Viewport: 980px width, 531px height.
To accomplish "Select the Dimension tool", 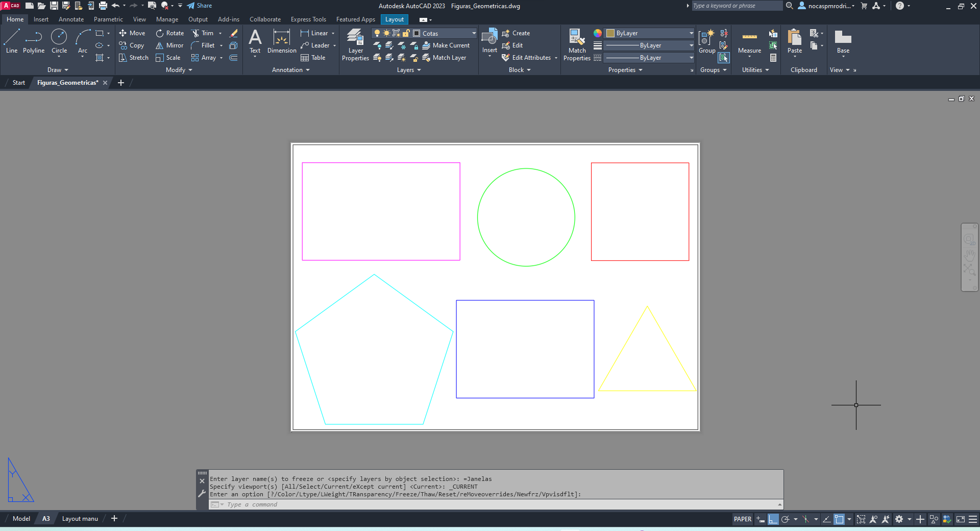I will coord(282,41).
